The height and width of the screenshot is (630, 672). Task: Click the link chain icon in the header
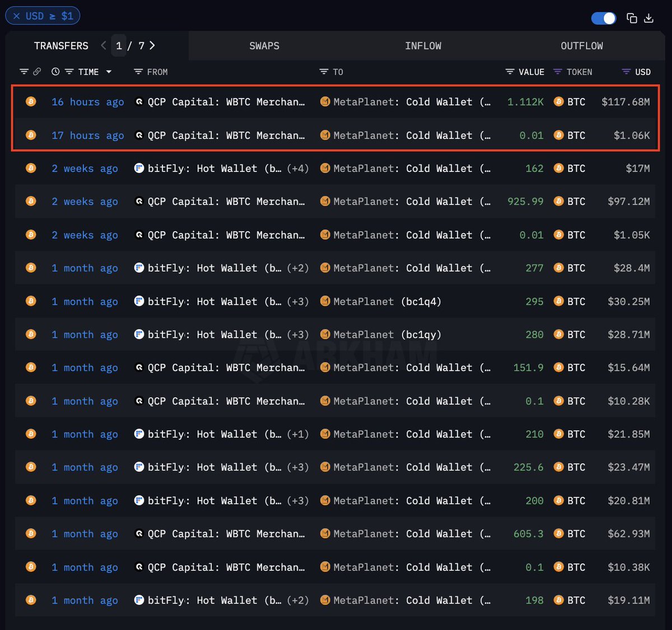pos(37,72)
